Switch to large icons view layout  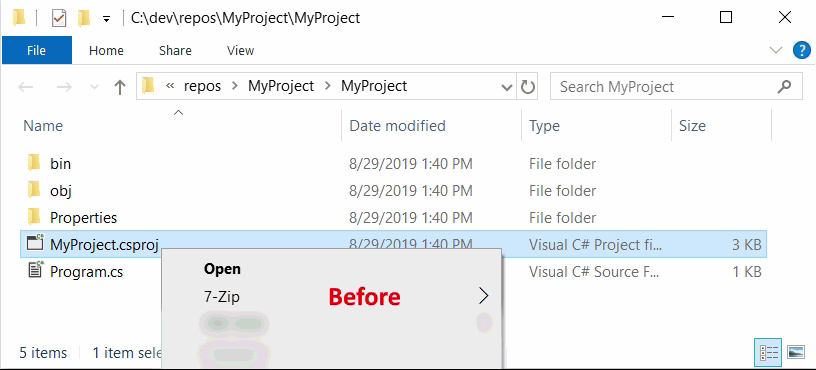(x=796, y=352)
